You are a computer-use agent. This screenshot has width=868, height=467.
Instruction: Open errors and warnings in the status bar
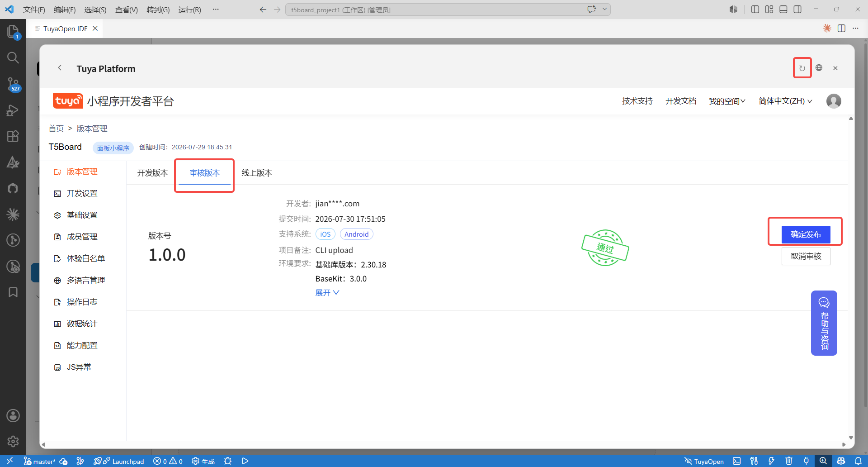tap(168, 461)
